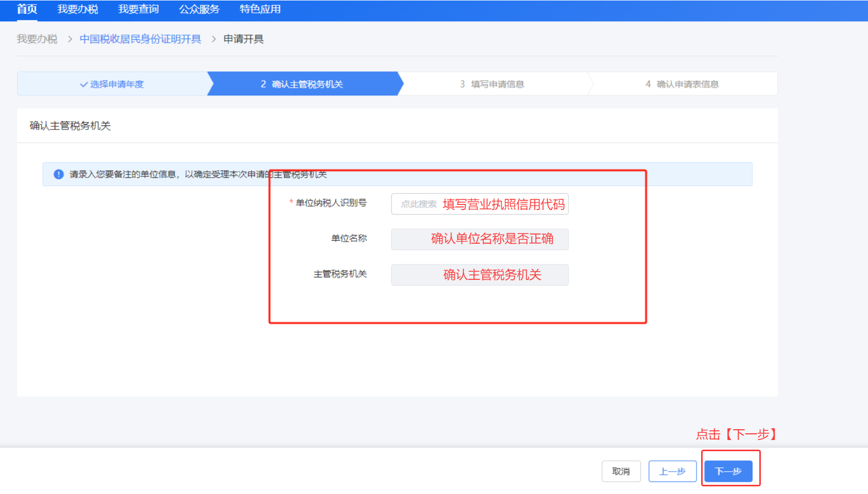This screenshot has width=868, height=494.
Task: Open the 首页 tab in the top navigation
Action: coord(27,9)
